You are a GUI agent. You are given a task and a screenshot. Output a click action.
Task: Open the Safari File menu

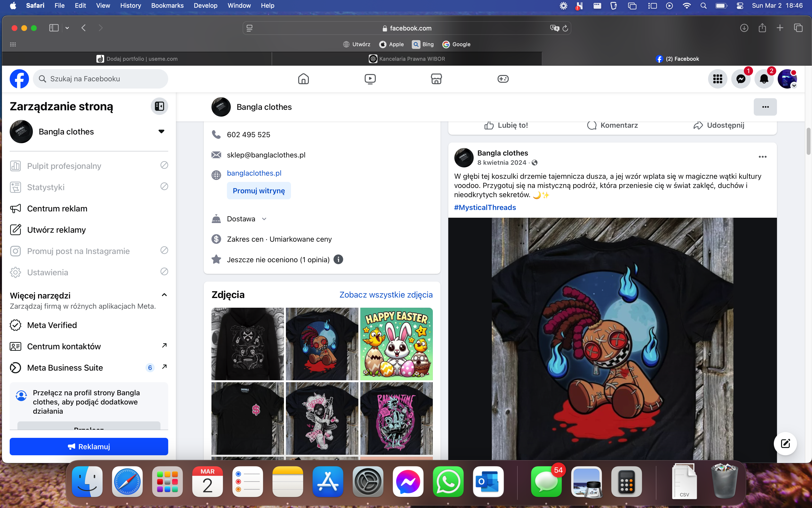(x=59, y=6)
